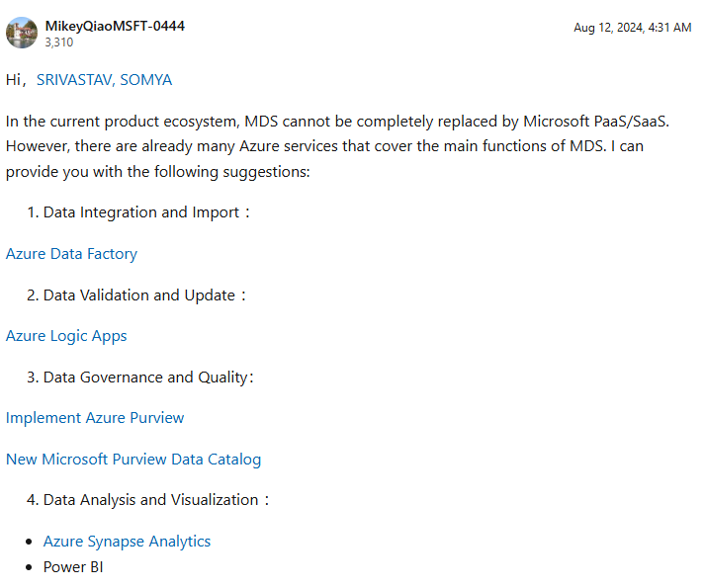Click the Data Integration and Import heading
The width and height of the screenshot is (705, 588).
pyautogui.click(x=141, y=212)
